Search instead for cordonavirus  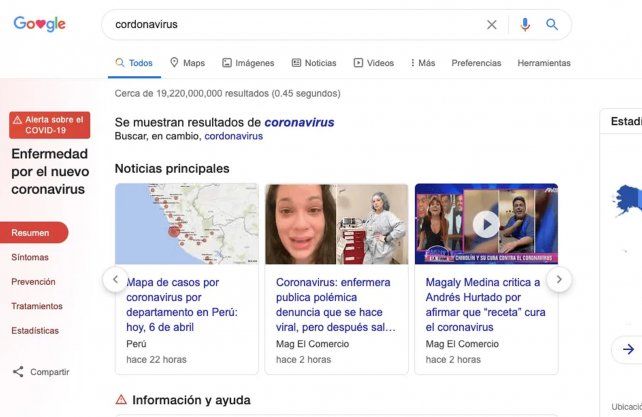[233, 136]
